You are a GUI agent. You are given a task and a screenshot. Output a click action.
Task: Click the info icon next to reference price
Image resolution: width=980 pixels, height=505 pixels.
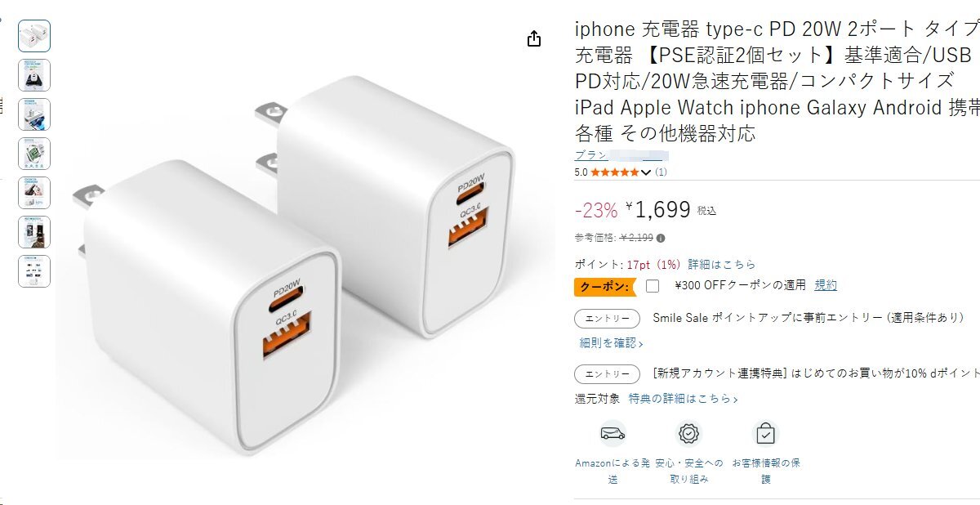[x=661, y=239]
